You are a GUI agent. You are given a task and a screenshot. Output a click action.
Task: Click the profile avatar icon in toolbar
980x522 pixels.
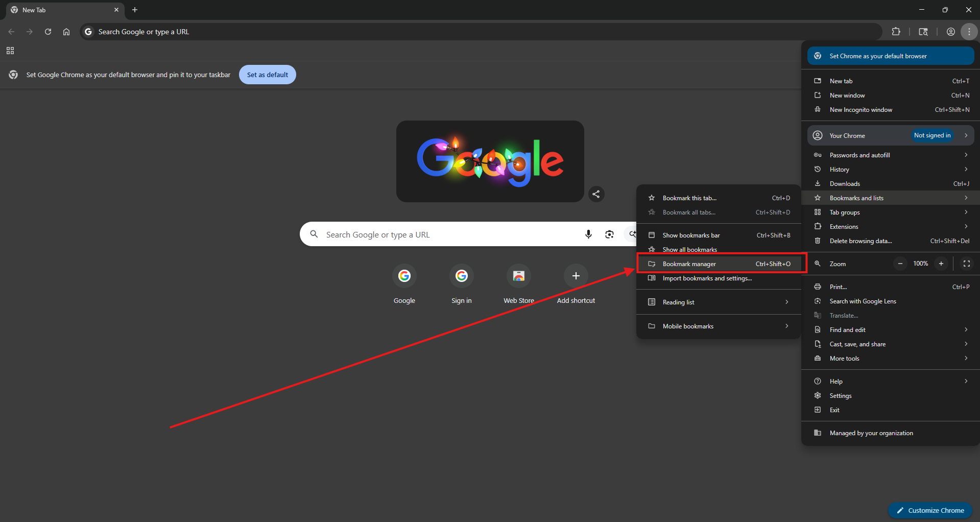[950, 32]
